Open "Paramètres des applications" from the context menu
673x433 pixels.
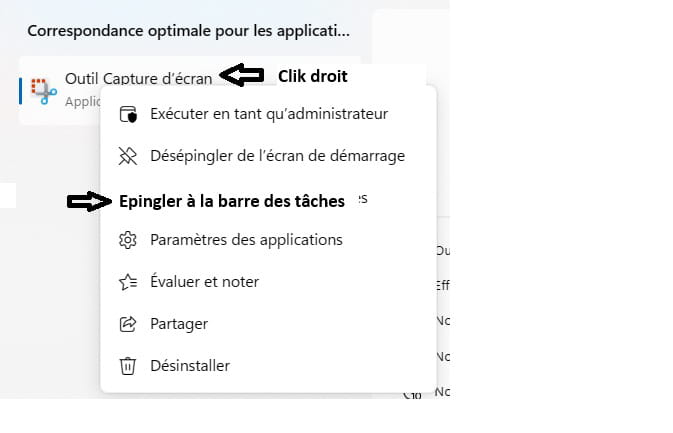[x=246, y=240]
